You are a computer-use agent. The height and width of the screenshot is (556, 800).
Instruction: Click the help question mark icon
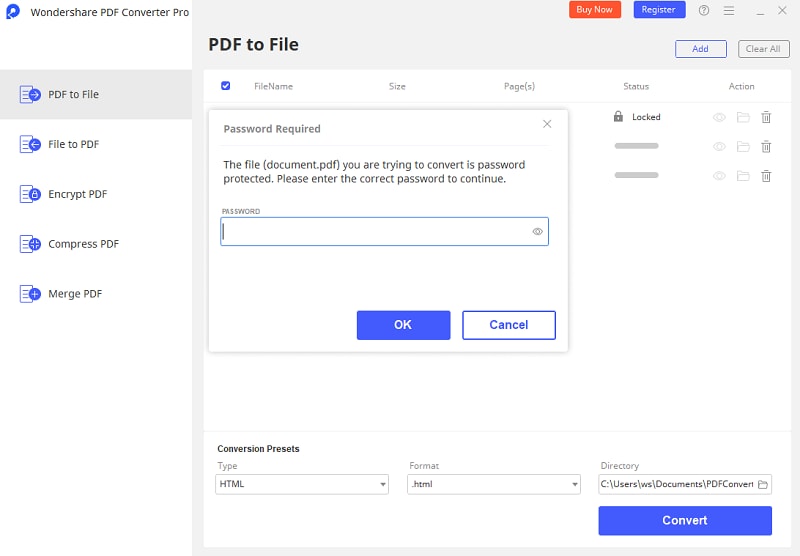pos(704,10)
